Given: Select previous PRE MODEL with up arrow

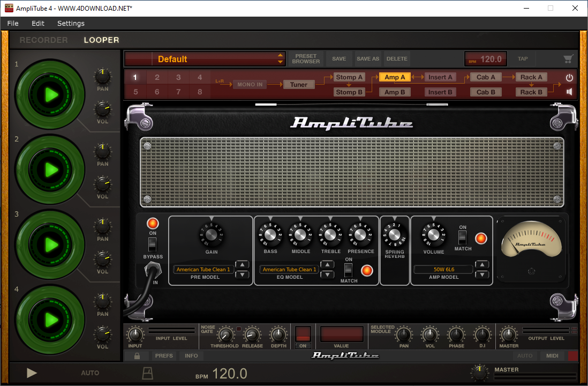Looking at the screenshot, I should click(x=242, y=265).
